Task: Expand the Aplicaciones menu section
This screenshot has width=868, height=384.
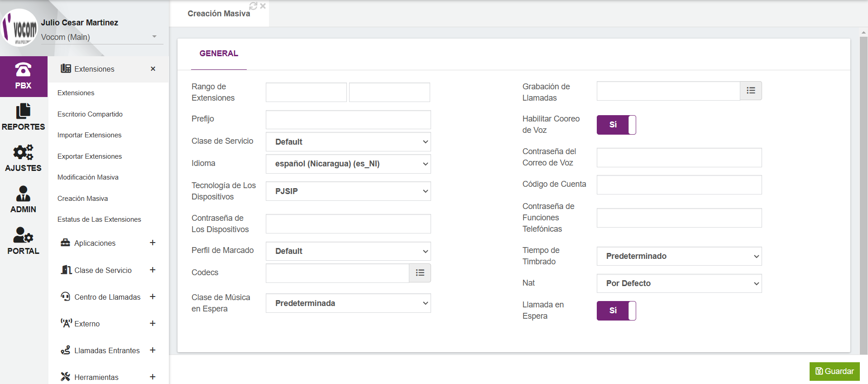Action: click(153, 243)
